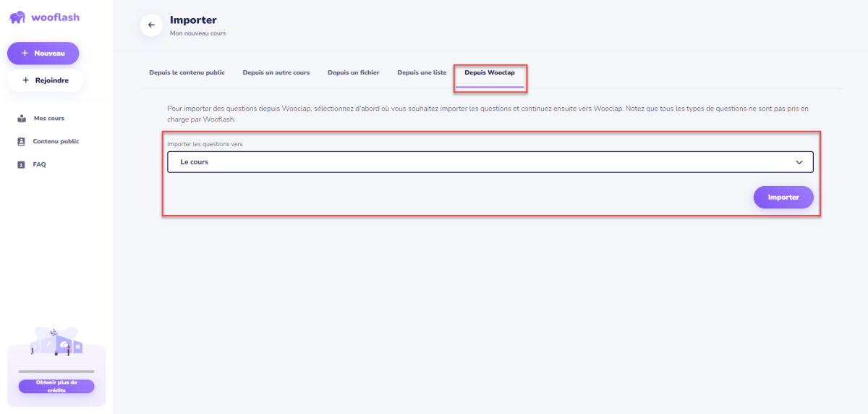
Task: Switch to Depuis un fichier tab
Action: pos(354,72)
